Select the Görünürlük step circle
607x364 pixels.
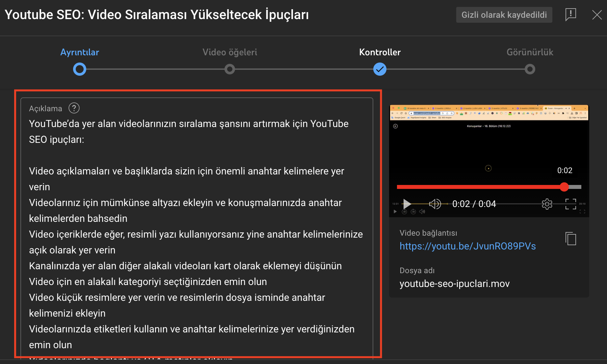tap(530, 69)
